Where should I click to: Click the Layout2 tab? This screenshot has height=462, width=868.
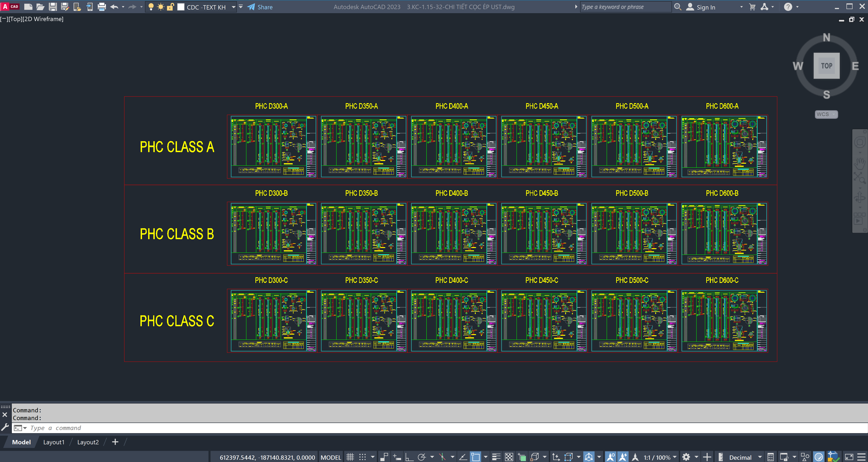point(87,442)
